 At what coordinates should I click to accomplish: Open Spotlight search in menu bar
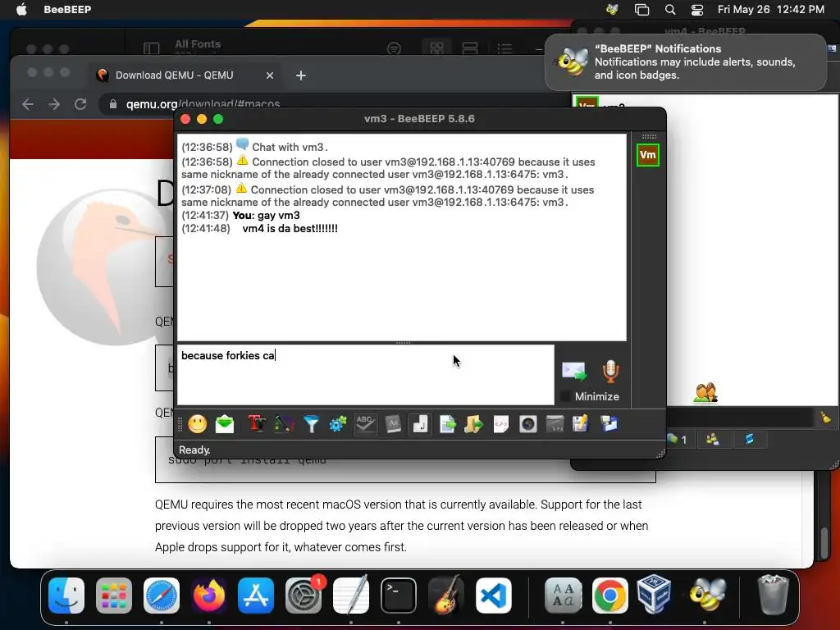(669, 9)
